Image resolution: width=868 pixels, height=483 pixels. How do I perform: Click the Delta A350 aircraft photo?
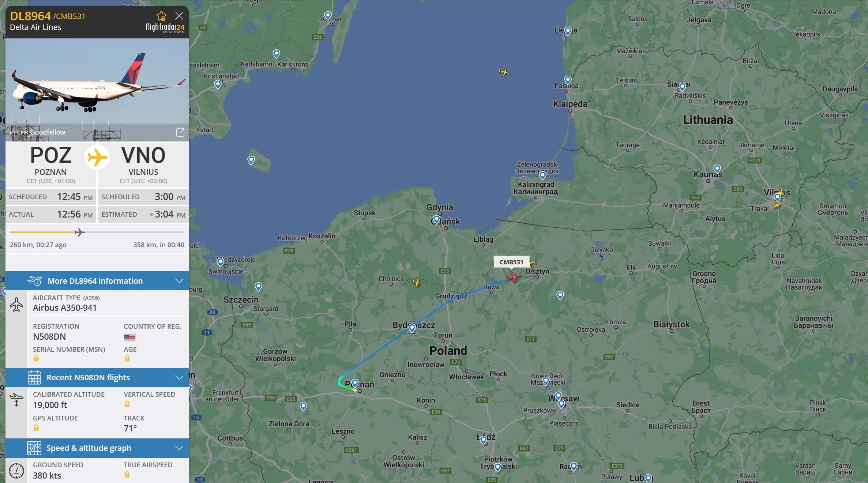click(x=97, y=90)
